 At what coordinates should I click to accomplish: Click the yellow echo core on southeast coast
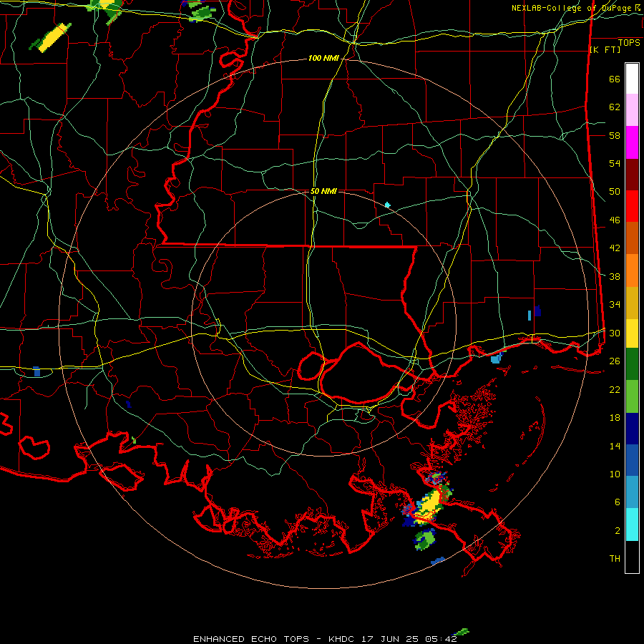429,507
